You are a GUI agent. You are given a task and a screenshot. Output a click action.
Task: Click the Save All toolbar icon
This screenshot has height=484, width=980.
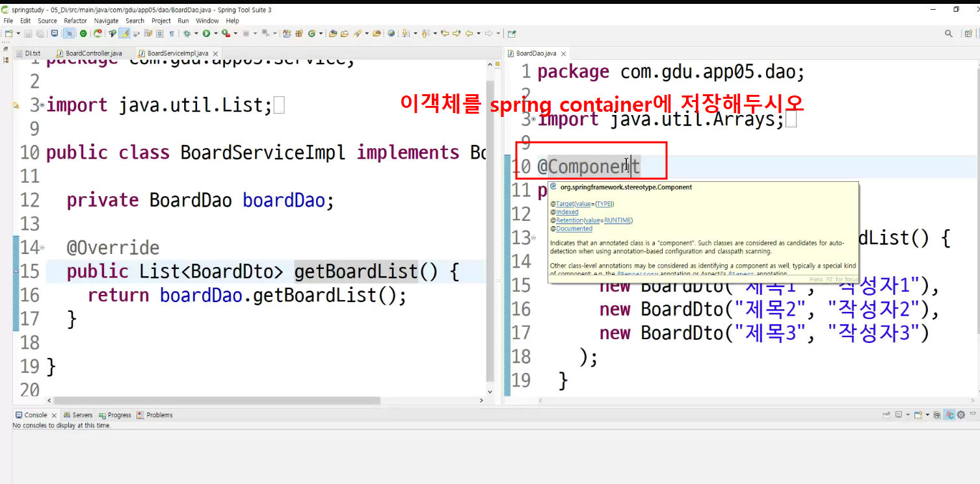pyautogui.click(x=40, y=33)
